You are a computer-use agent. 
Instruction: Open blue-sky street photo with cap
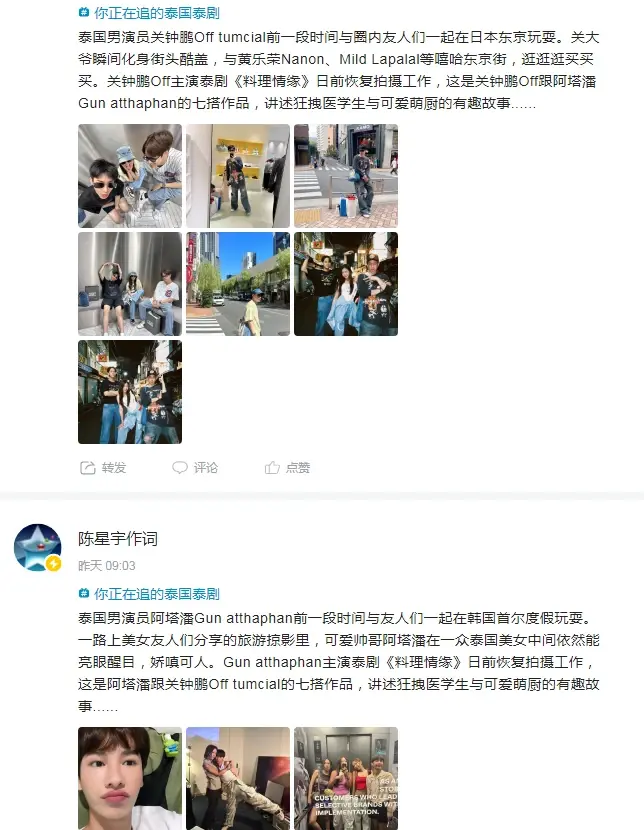[238, 284]
